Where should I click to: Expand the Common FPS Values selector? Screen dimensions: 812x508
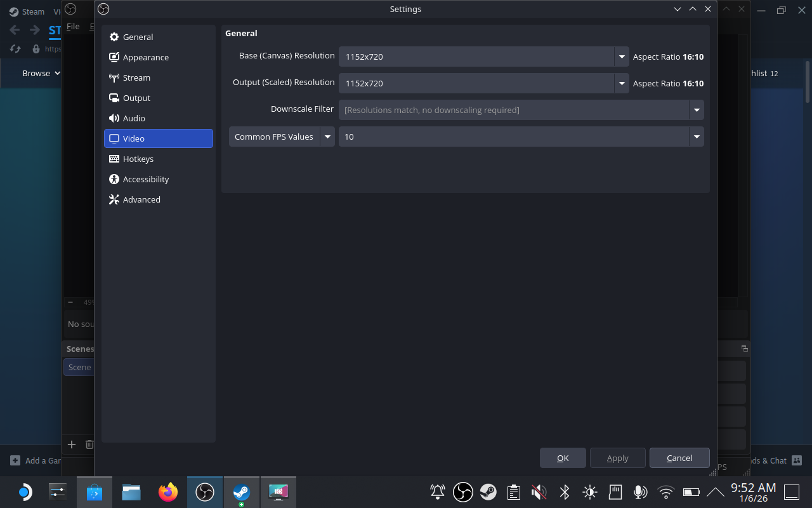[x=327, y=137]
